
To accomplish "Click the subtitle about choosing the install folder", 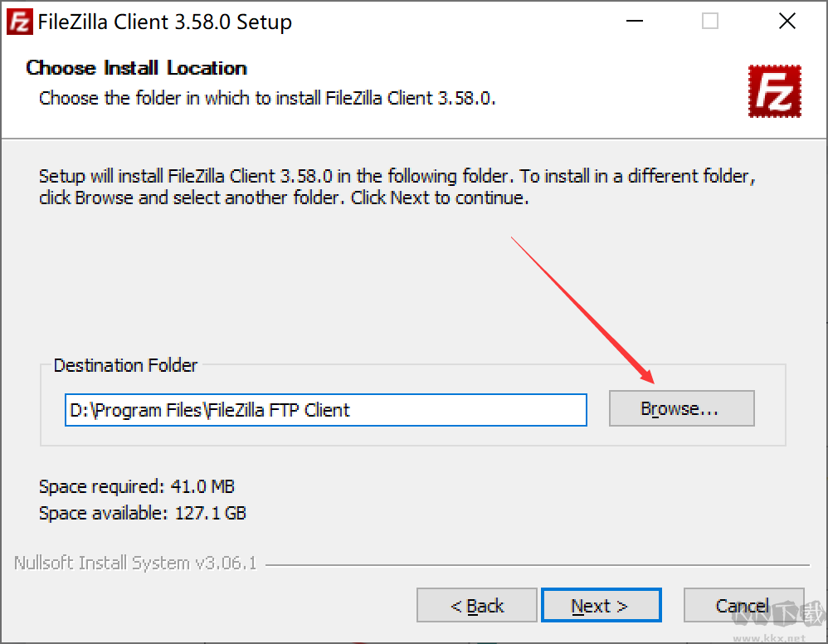I will [267, 98].
